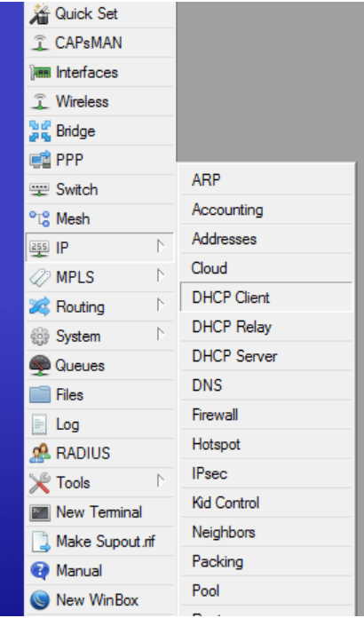
Task: Select DHCP Client from IP submenu
Action: pos(266,297)
